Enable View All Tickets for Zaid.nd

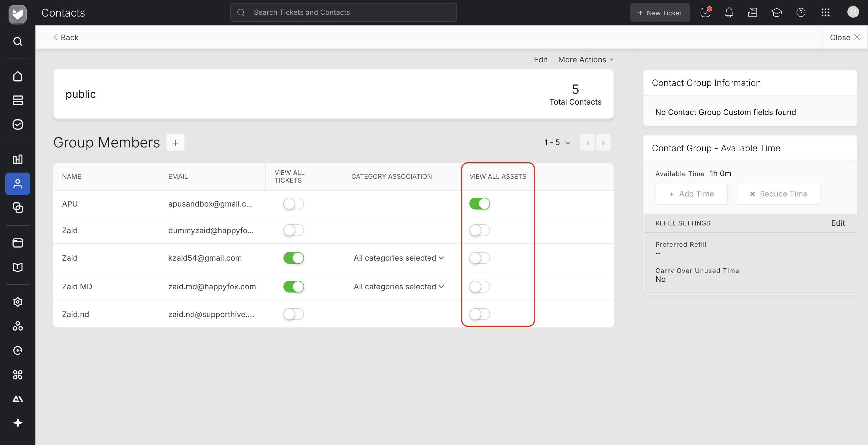(293, 314)
